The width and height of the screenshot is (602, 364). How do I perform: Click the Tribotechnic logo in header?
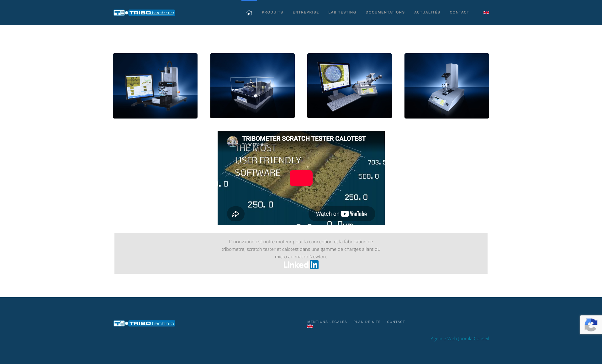click(x=144, y=13)
